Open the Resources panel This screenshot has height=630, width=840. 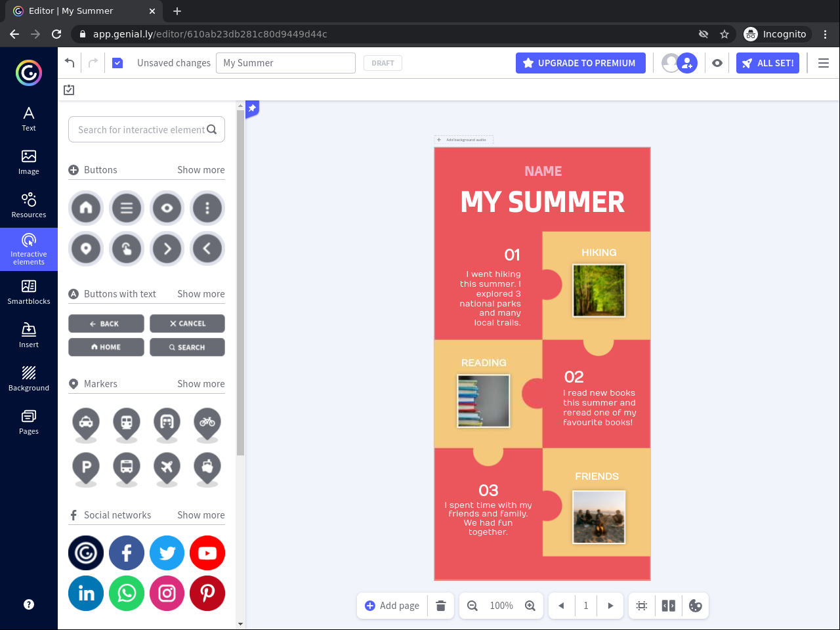coord(29,205)
